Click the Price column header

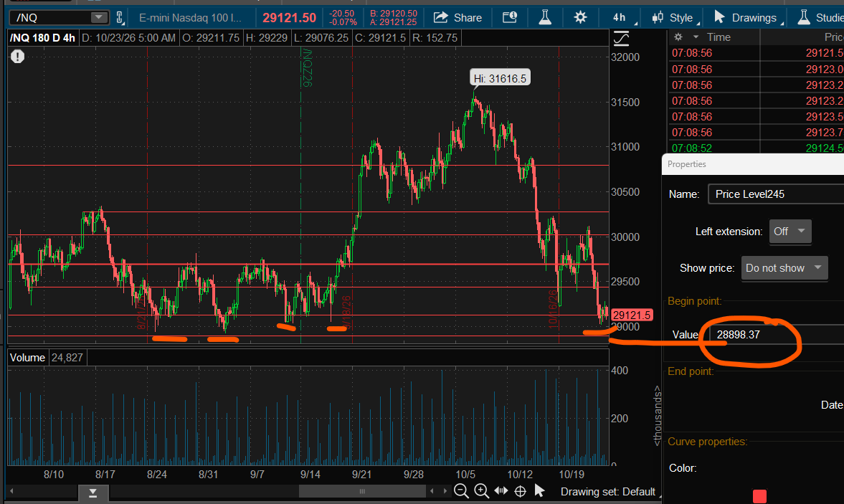[x=833, y=37]
